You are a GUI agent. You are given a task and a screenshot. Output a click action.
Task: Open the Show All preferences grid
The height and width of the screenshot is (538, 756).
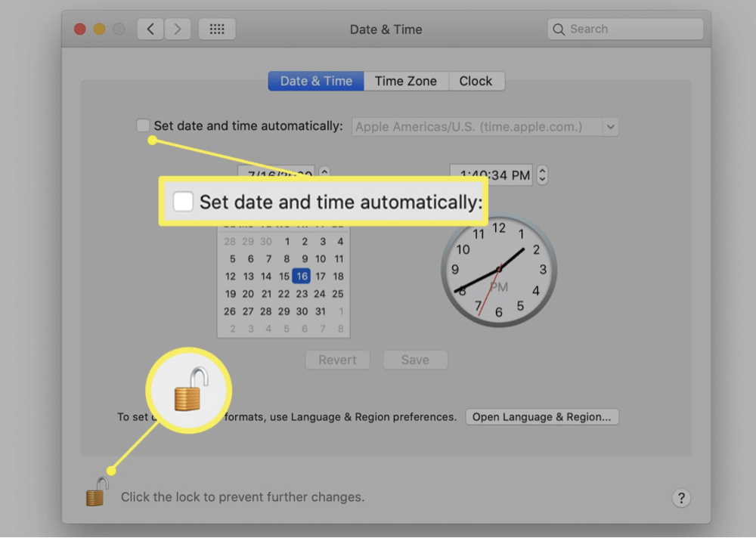point(217,28)
